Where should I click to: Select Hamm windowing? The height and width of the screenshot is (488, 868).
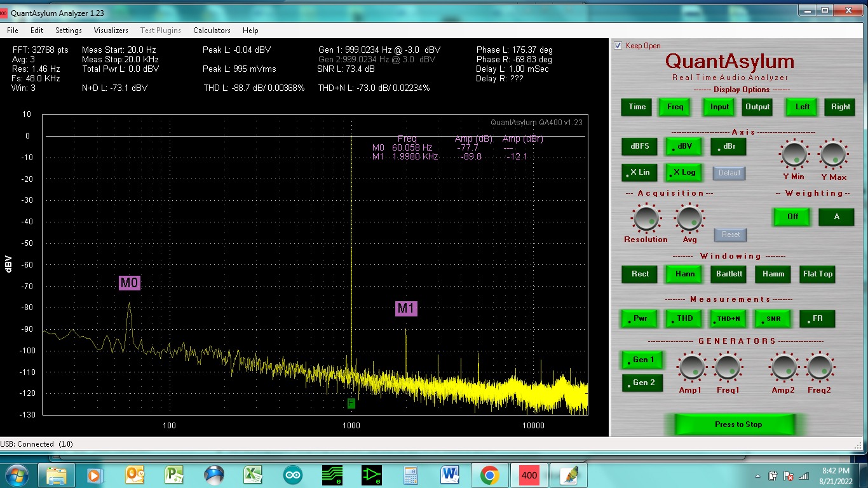[773, 274]
